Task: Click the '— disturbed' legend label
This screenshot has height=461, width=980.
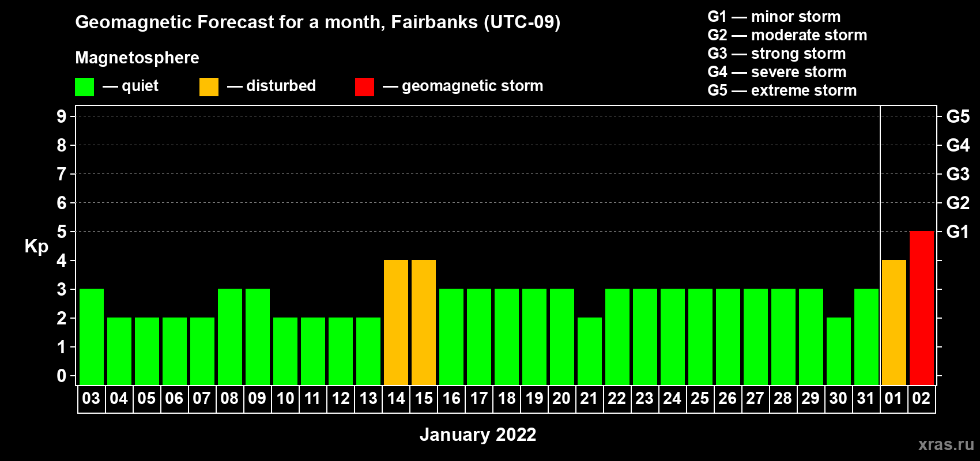Action: coord(272,86)
